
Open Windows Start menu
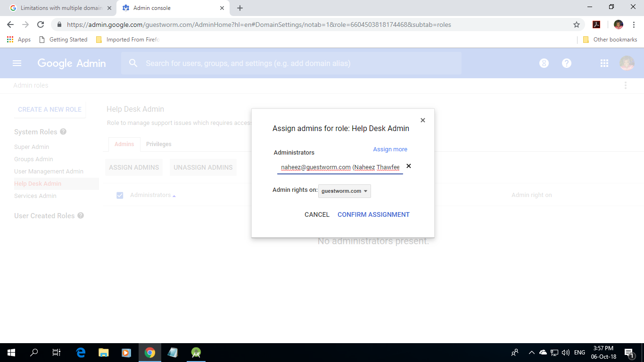coord(11,353)
